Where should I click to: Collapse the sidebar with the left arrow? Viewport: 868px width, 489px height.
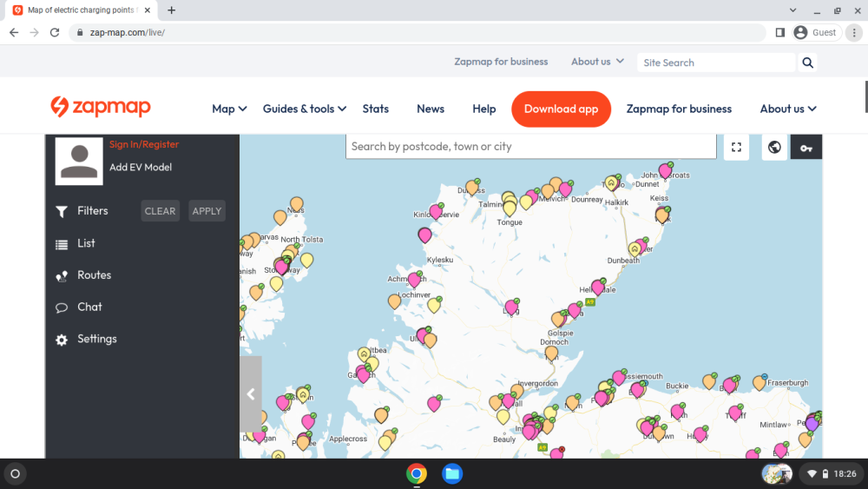click(251, 393)
